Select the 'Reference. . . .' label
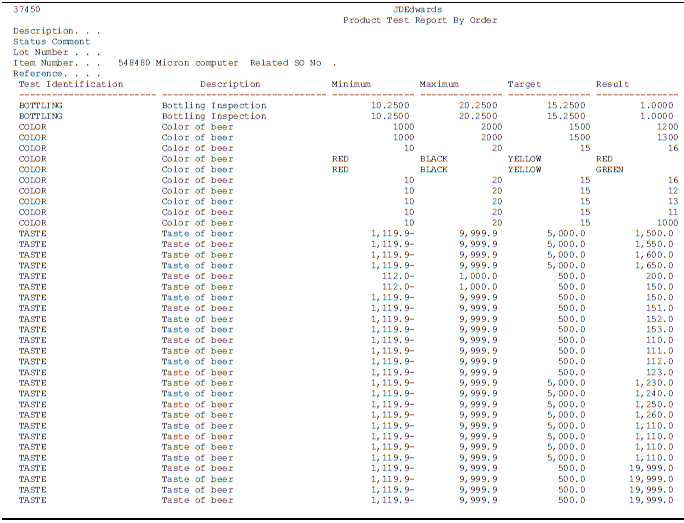Screen dimensions: 684x523 tap(57, 74)
